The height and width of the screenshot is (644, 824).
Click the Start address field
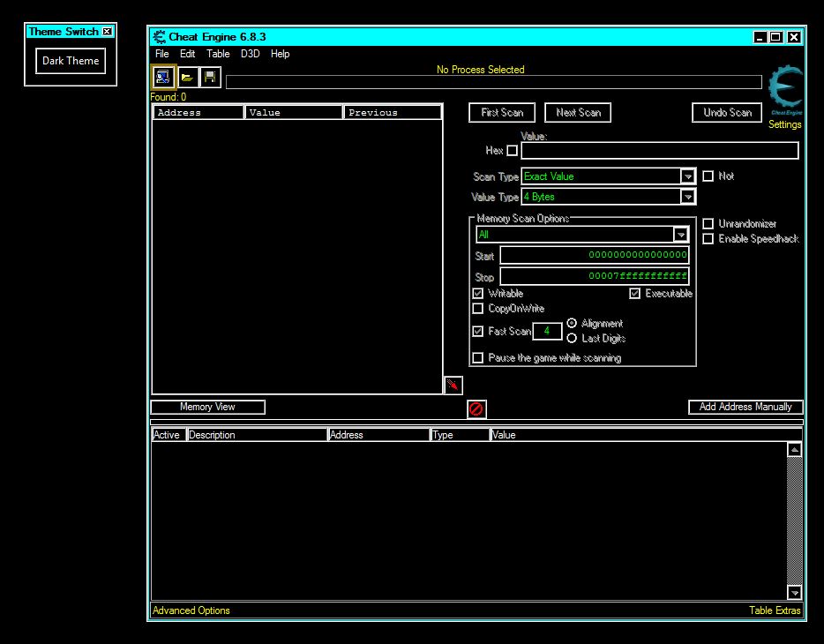[595, 255]
